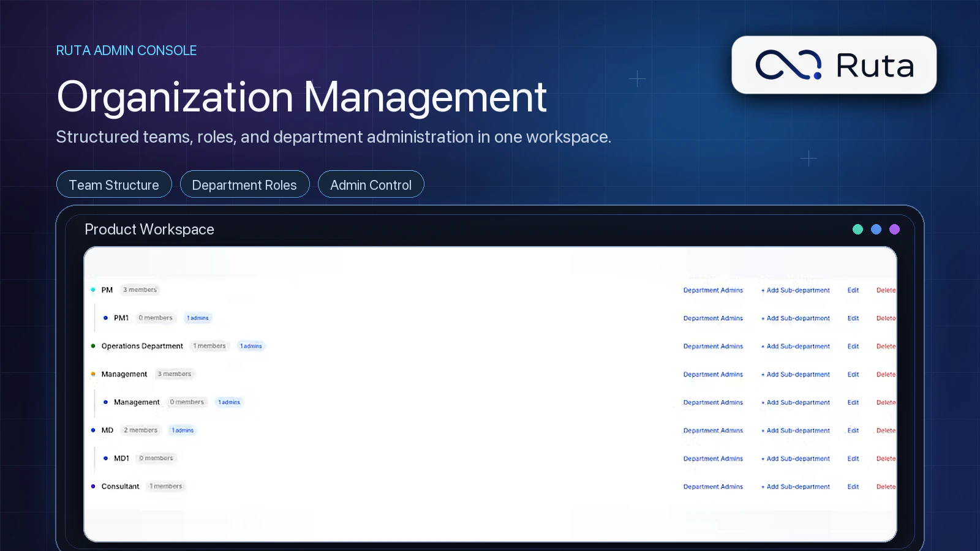Click the 'Organization Management' heading

click(x=301, y=97)
